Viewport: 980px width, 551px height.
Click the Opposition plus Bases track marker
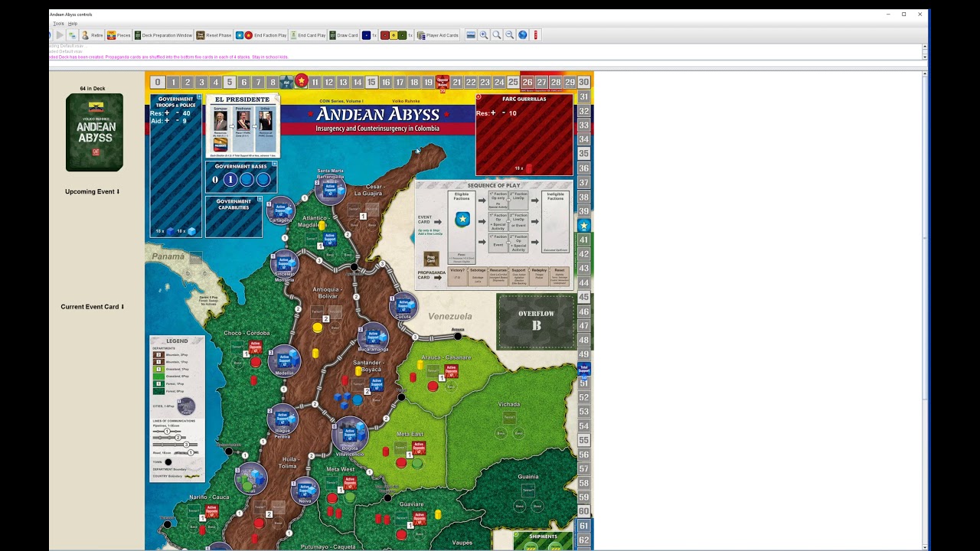pos(443,82)
